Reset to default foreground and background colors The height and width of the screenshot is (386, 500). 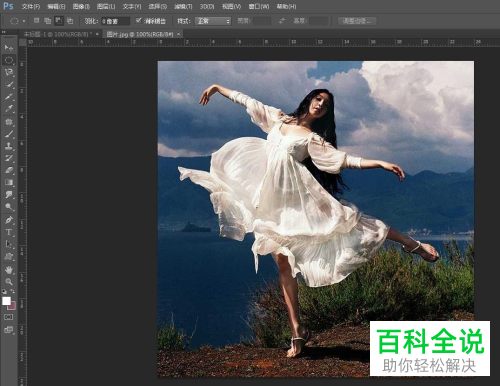(x=4, y=291)
